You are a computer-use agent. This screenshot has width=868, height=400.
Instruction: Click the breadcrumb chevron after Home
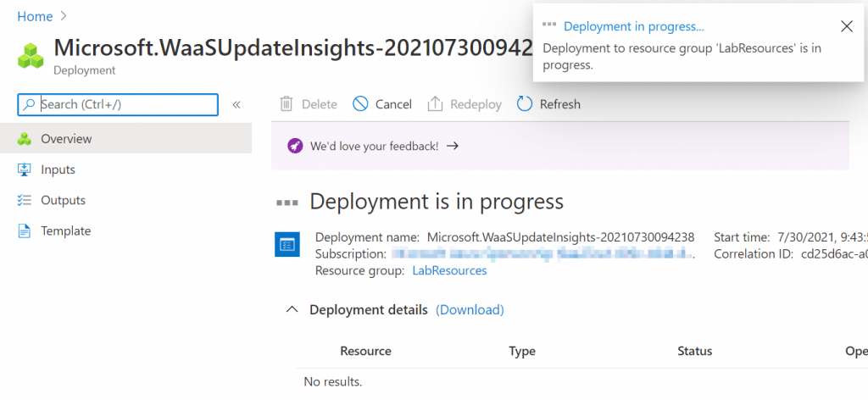point(63,17)
